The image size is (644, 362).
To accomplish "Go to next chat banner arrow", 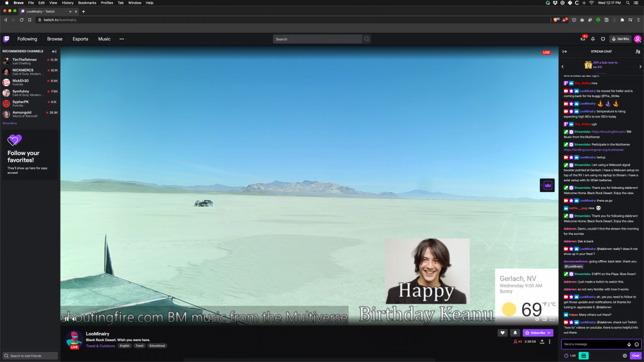I will coord(640,67).
